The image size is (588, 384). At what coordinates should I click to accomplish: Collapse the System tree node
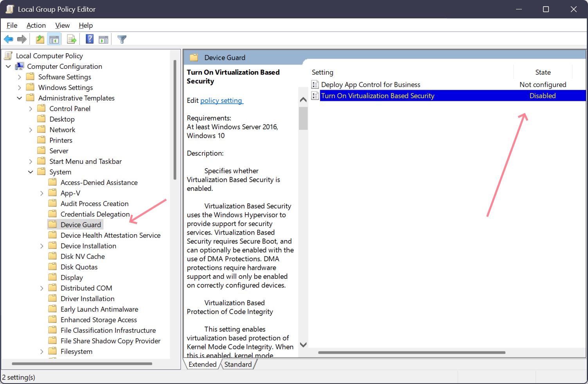pyautogui.click(x=31, y=172)
